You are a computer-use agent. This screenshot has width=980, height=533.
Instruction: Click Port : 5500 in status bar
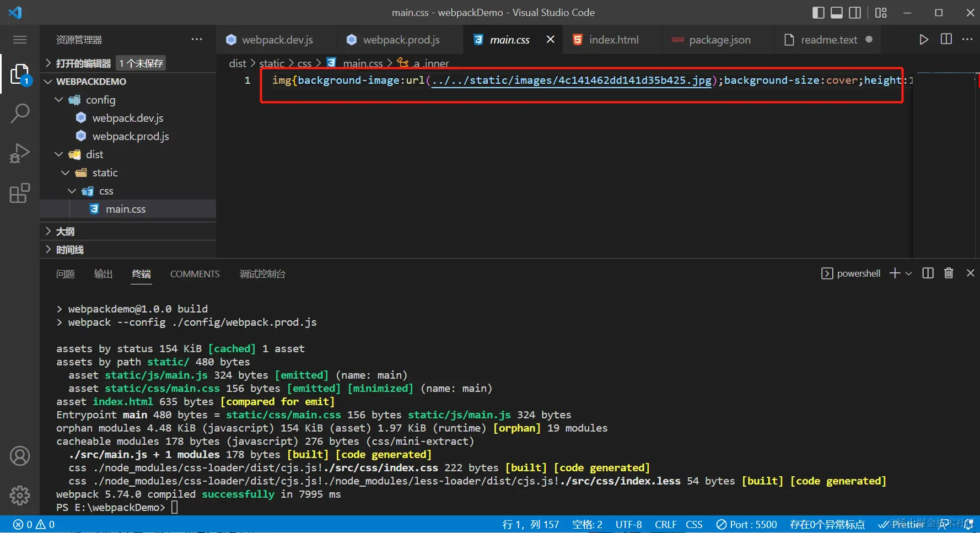pyautogui.click(x=747, y=524)
